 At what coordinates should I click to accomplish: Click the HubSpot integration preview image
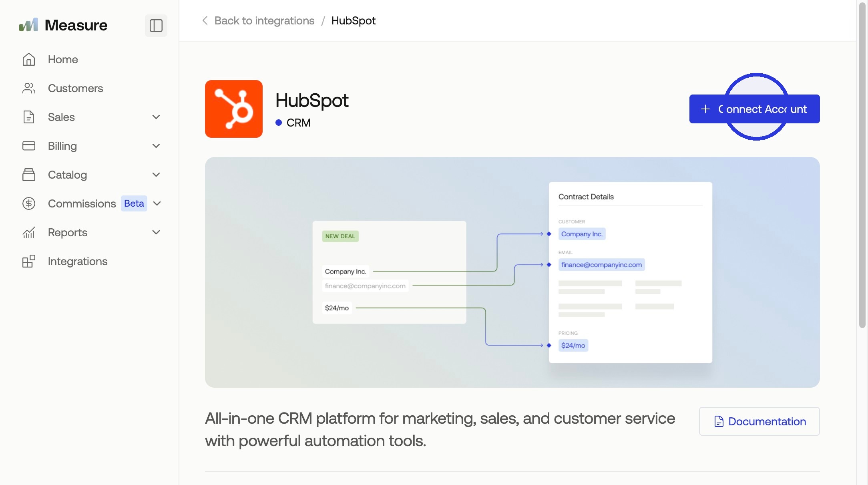[x=512, y=272]
